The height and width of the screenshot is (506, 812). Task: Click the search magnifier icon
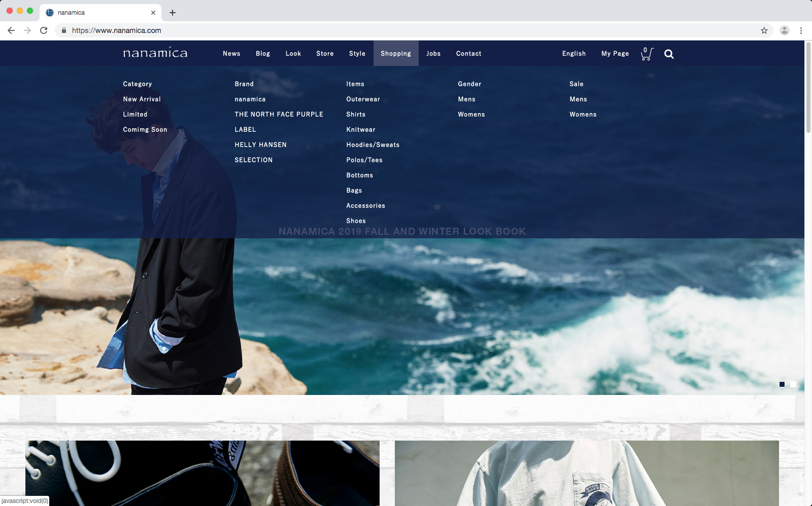[x=669, y=54]
